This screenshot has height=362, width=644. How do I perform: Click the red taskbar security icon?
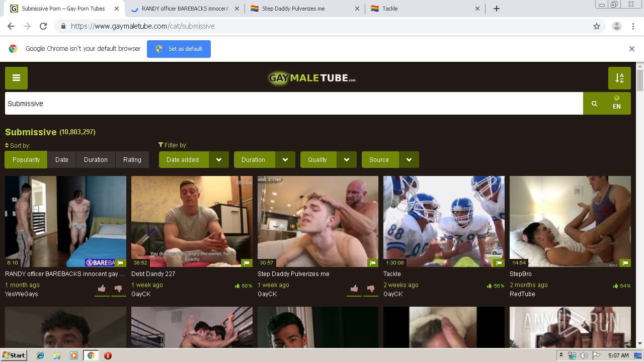tap(108, 355)
